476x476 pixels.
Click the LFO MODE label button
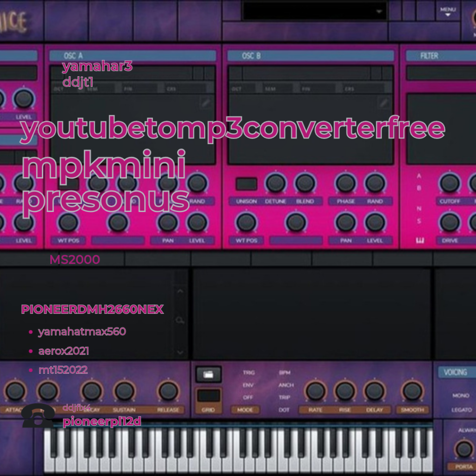click(245, 410)
